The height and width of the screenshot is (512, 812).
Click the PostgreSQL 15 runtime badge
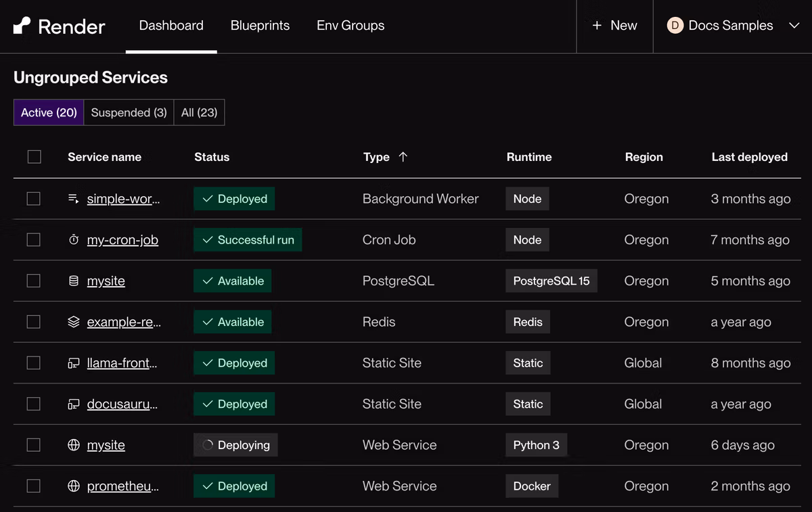pos(551,281)
